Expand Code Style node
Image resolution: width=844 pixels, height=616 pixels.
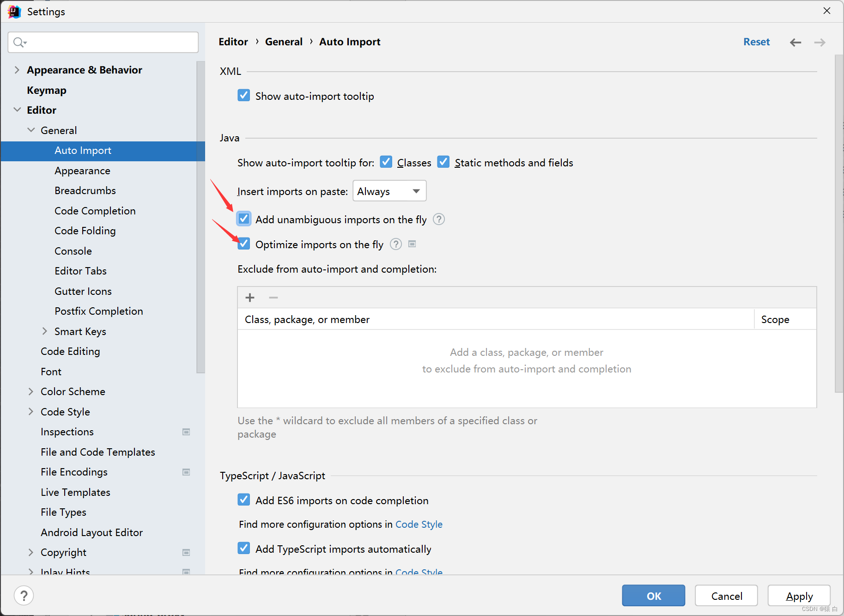(31, 412)
